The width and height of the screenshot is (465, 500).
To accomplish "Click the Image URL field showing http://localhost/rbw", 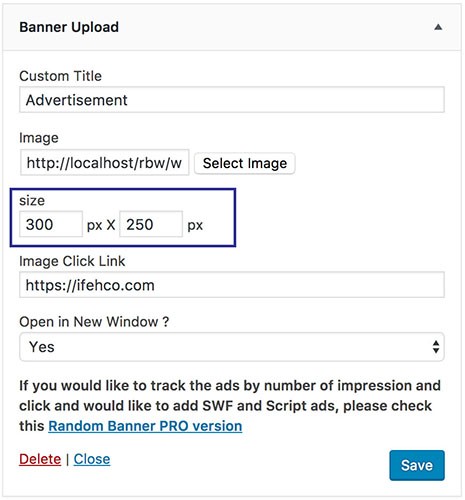I will pyautogui.click(x=104, y=163).
